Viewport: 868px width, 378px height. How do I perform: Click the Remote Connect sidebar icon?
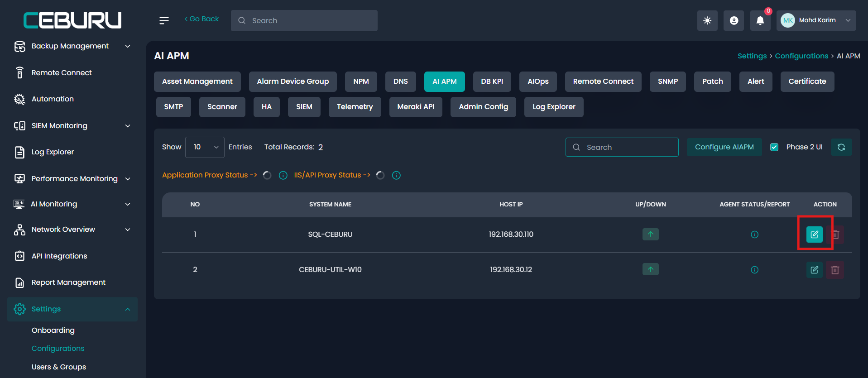[19, 73]
